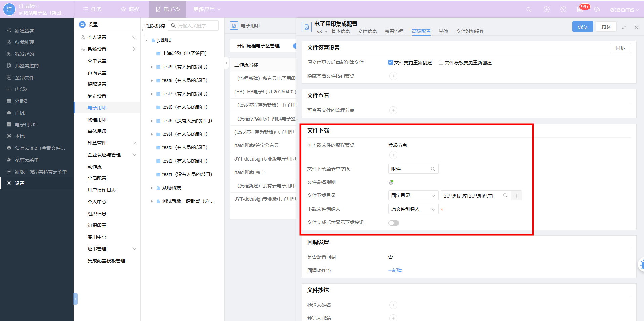Open the 签署流程 tab
This screenshot has height=321, width=644.
[394, 31]
